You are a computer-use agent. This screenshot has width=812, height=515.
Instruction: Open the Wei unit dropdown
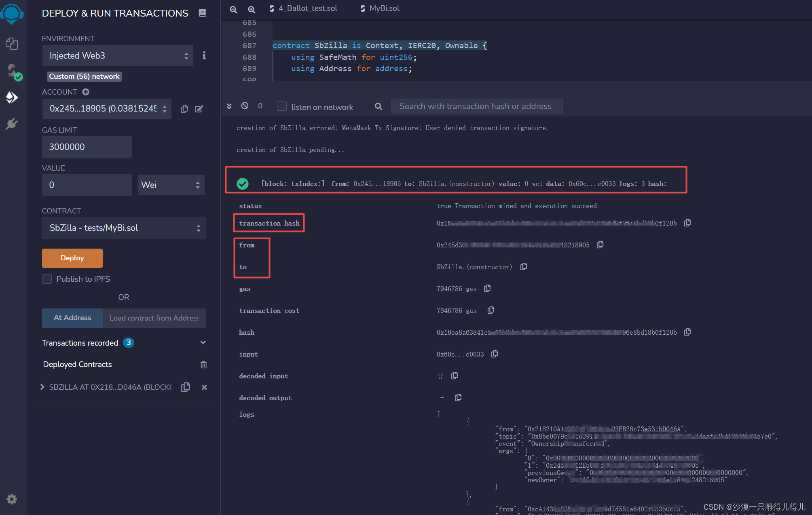coord(171,185)
